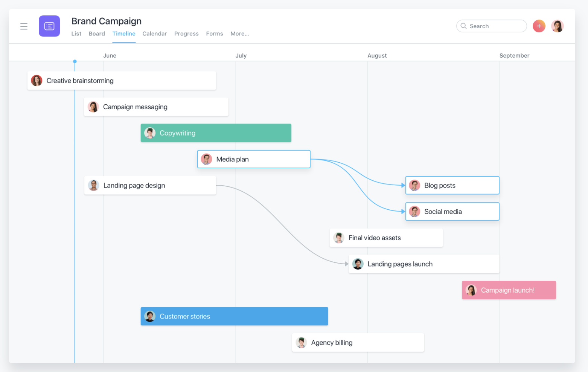Screen dimensions: 588x372
Task: Click assignee avatar on Creative brainstorming
Action: [37, 81]
